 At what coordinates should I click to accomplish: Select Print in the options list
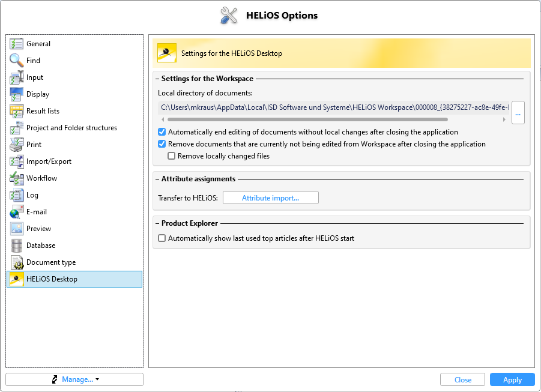coord(74,145)
